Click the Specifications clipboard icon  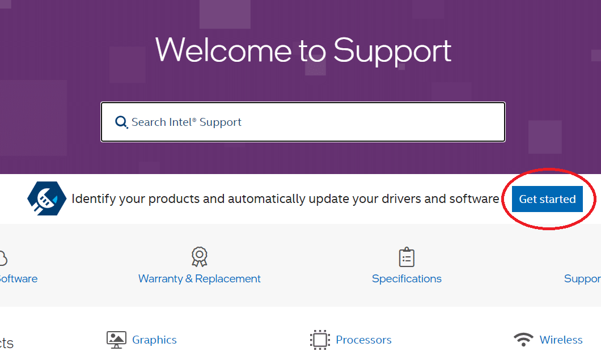pos(407,257)
